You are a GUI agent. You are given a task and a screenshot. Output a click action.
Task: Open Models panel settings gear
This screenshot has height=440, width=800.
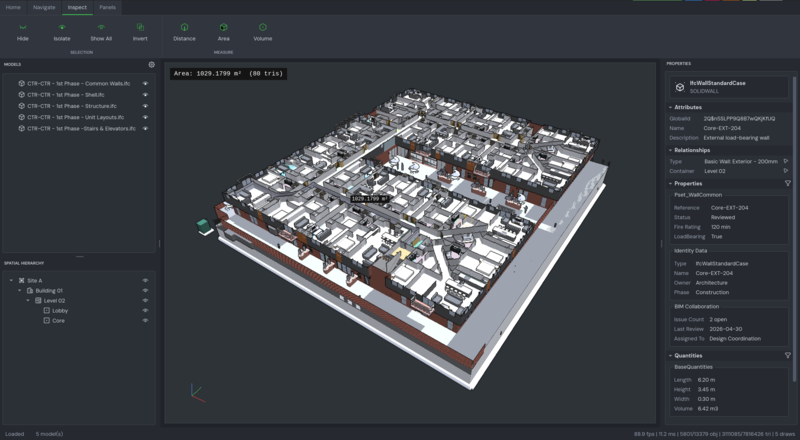click(x=152, y=64)
